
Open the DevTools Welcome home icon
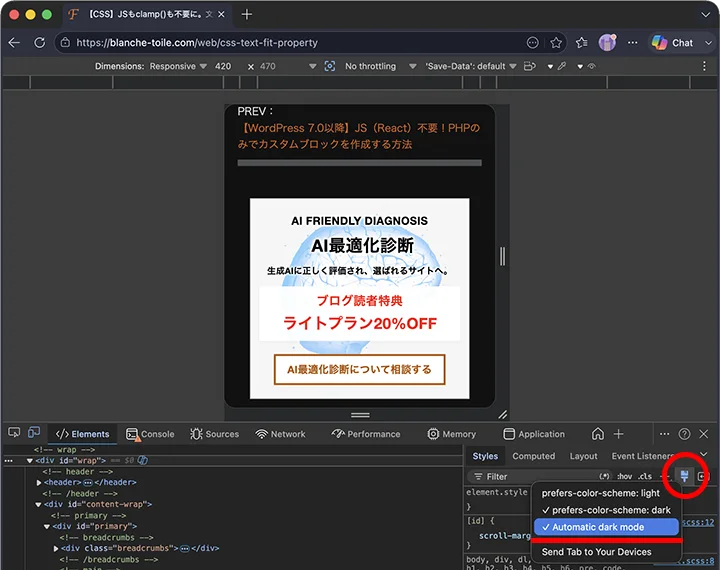point(597,434)
